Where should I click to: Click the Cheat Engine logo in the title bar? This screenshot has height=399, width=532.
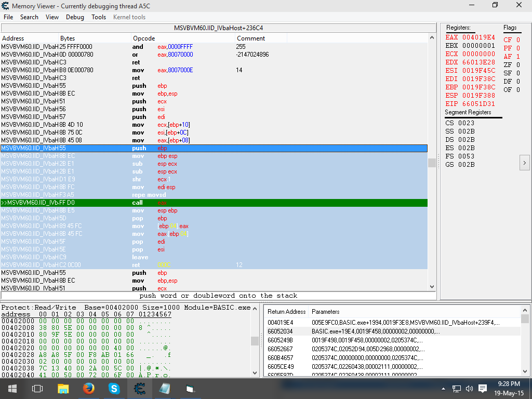pos(5,6)
